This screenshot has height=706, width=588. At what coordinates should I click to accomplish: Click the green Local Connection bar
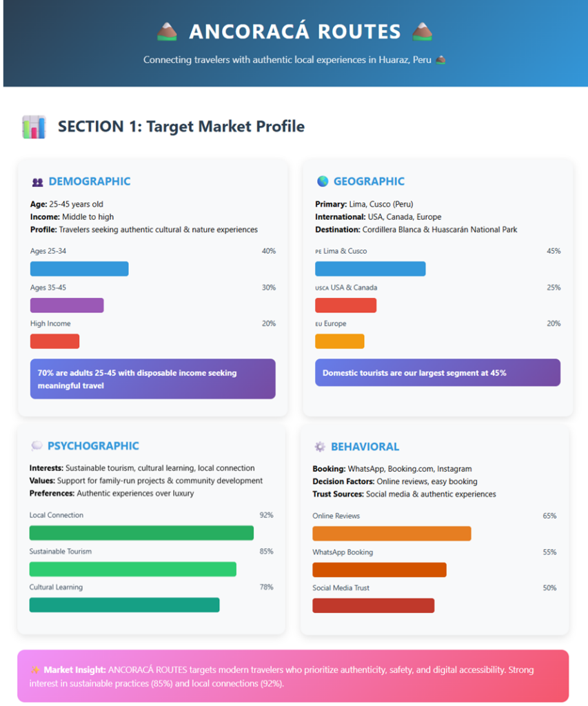pos(141,533)
